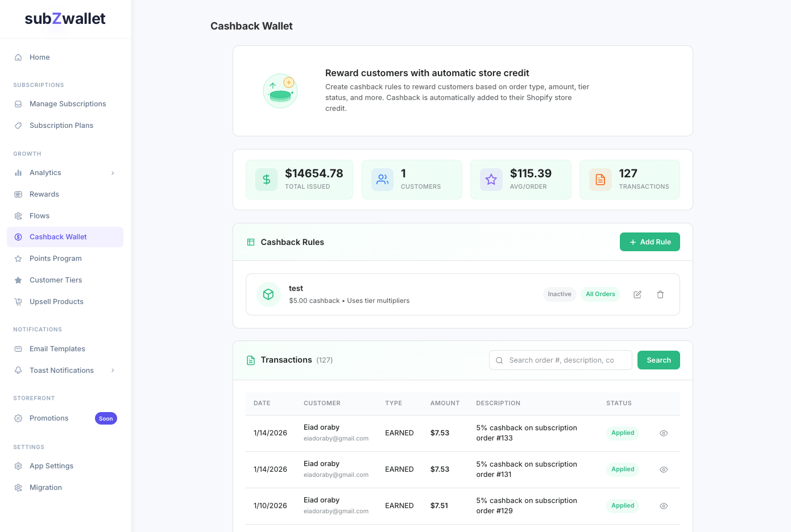
Task: Delete the test cashback rule
Action: pyautogui.click(x=660, y=294)
